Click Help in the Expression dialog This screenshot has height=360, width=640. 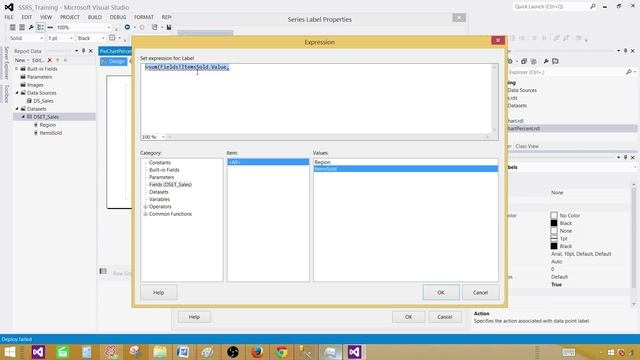tap(158, 292)
